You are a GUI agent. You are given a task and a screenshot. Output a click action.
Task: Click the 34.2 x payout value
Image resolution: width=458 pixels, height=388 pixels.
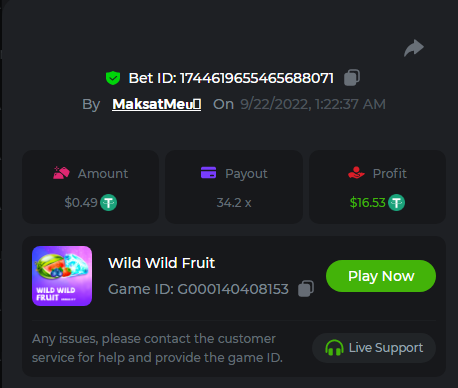coord(234,203)
